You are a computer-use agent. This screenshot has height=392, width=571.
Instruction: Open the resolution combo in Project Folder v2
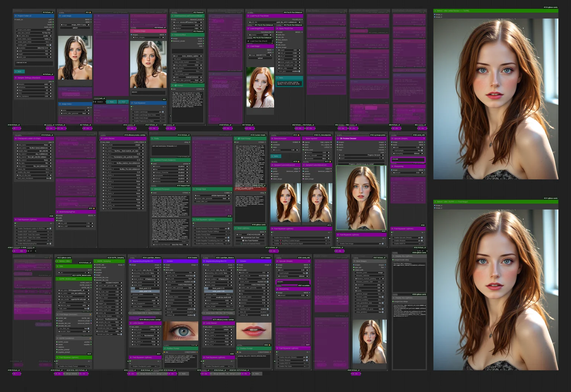pos(34,48)
